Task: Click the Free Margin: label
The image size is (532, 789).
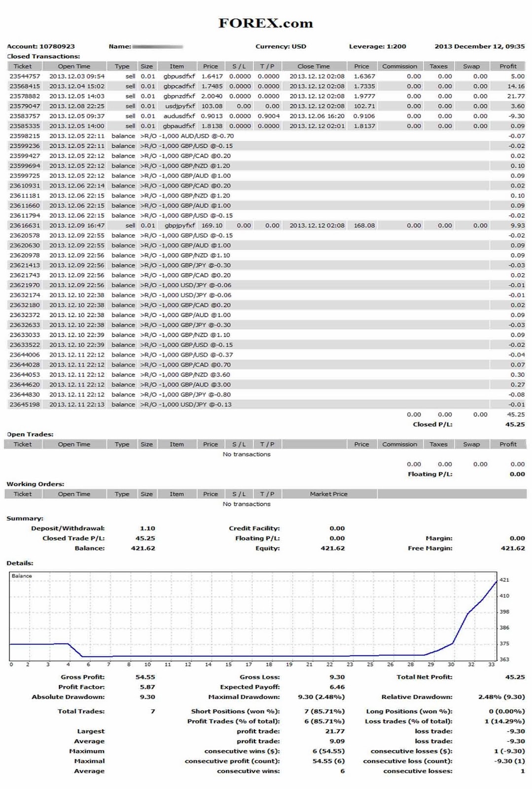Action: tap(430, 548)
